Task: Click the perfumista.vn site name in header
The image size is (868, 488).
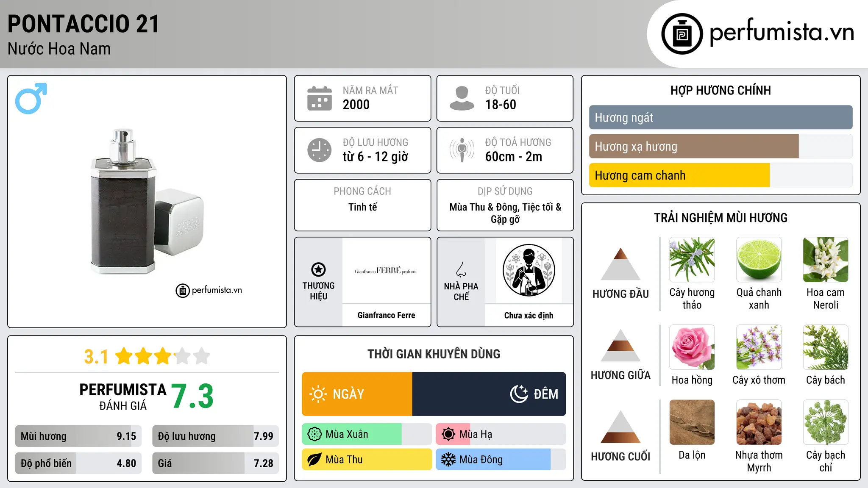Action: [782, 32]
